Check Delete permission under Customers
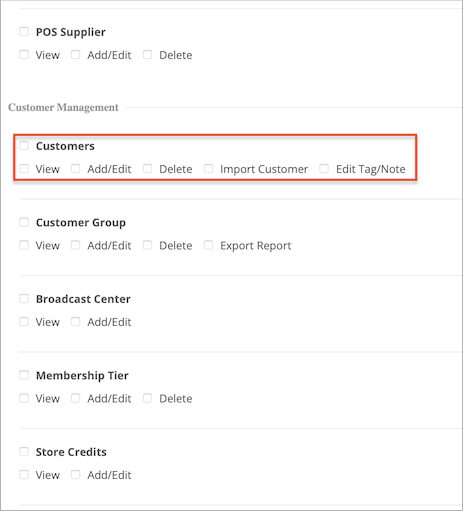Screen dimensions: 463x511 coord(147,169)
